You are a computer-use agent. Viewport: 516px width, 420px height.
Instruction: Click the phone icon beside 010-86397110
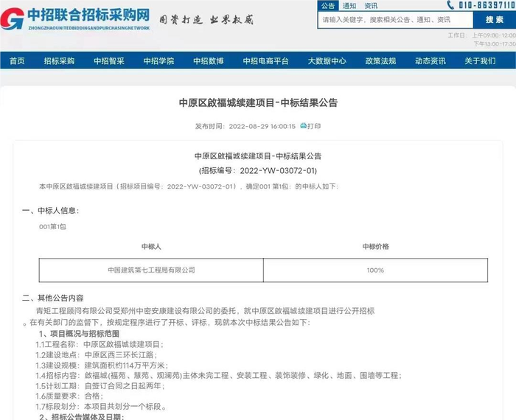coord(450,5)
